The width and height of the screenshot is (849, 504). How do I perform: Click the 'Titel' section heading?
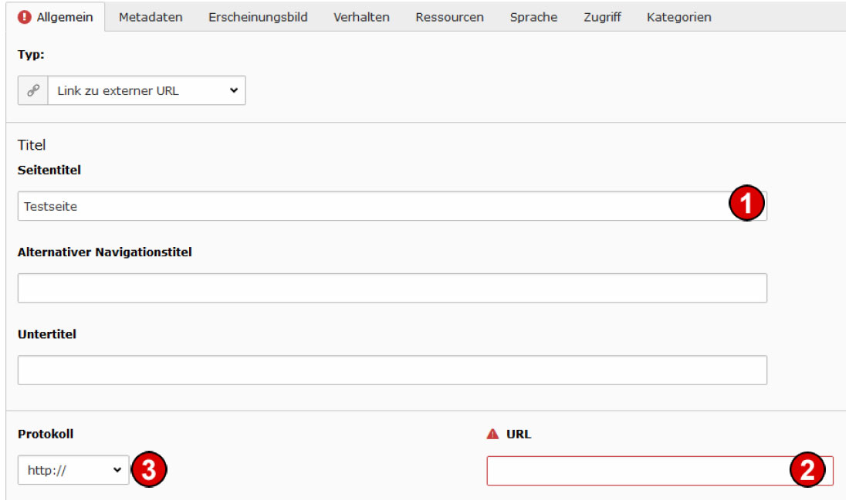[32, 145]
